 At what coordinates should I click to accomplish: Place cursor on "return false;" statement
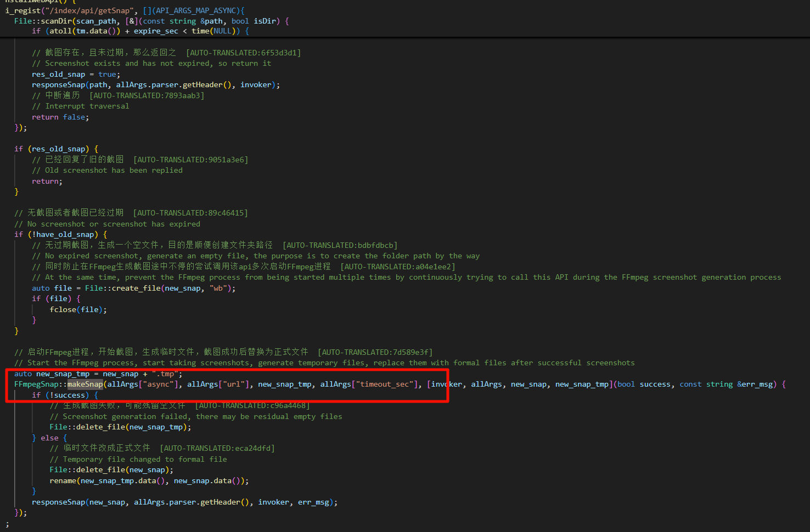click(x=60, y=117)
